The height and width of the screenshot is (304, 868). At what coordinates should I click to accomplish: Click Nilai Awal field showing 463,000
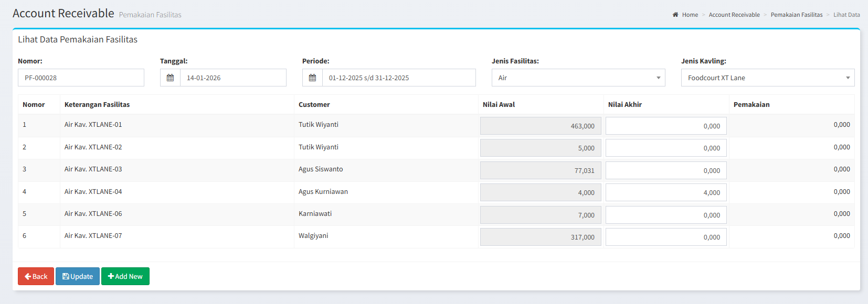click(x=540, y=126)
